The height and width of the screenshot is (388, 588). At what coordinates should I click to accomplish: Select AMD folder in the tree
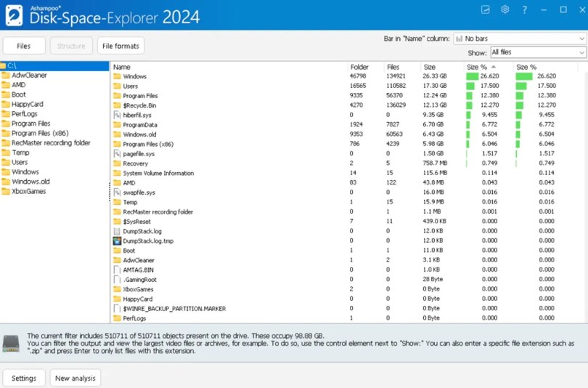[18, 85]
